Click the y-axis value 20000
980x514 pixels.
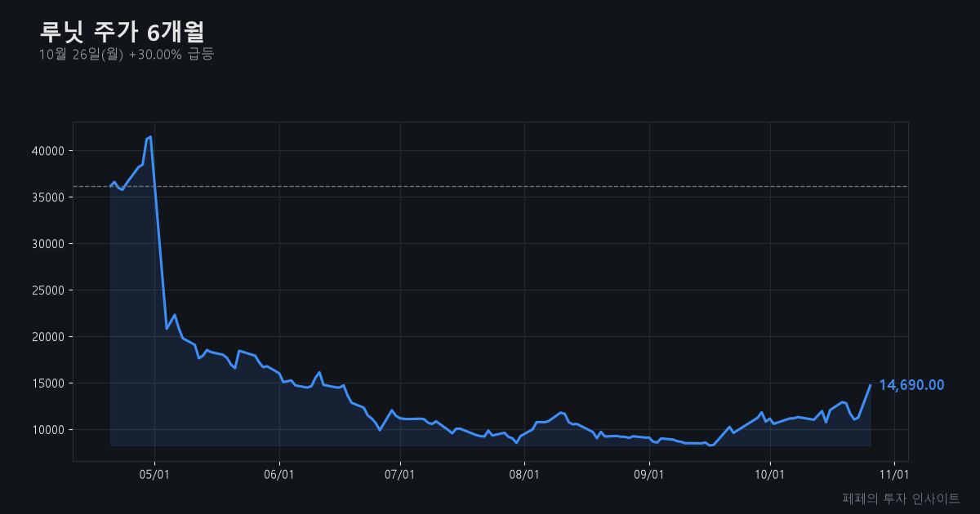[48, 337]
